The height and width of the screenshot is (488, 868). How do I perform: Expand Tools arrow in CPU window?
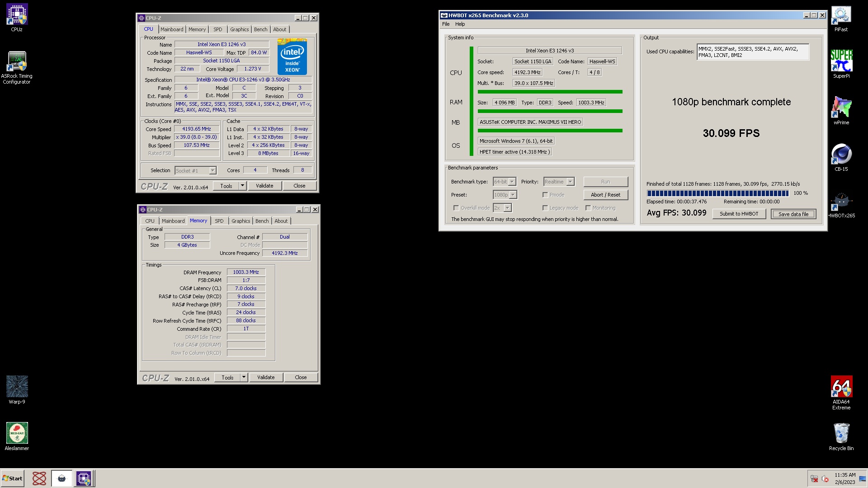pos(242,186)
